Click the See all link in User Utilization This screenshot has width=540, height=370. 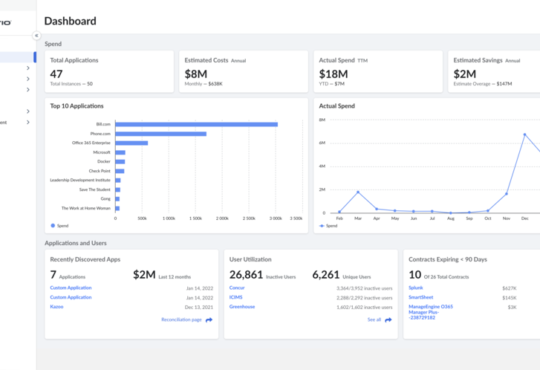coord(374,320)
